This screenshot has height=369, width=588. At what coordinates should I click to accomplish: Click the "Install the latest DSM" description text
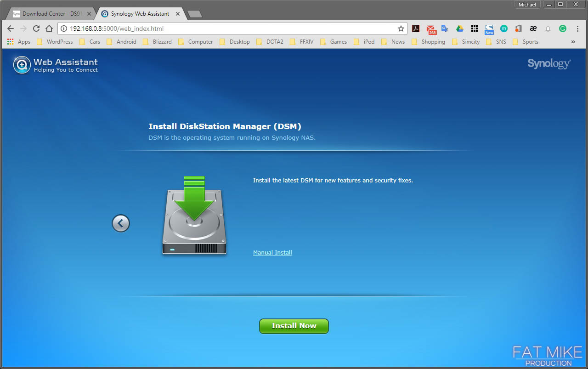point(333,181)
